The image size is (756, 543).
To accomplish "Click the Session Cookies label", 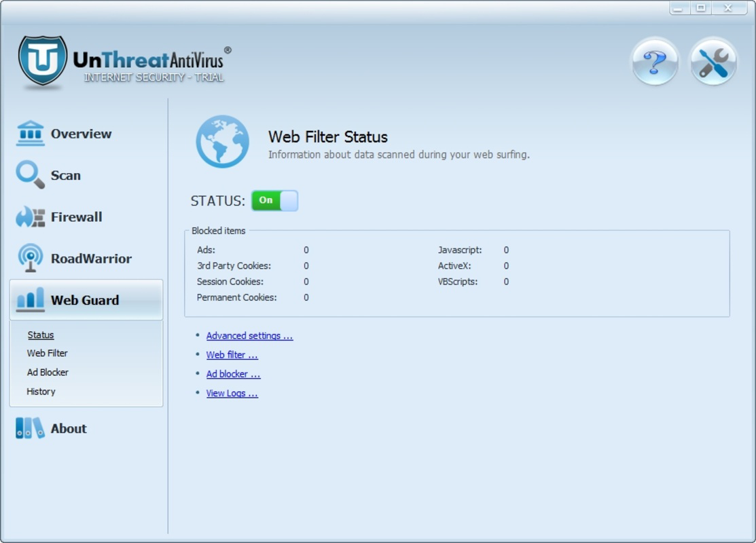I will tap(230, 282).
